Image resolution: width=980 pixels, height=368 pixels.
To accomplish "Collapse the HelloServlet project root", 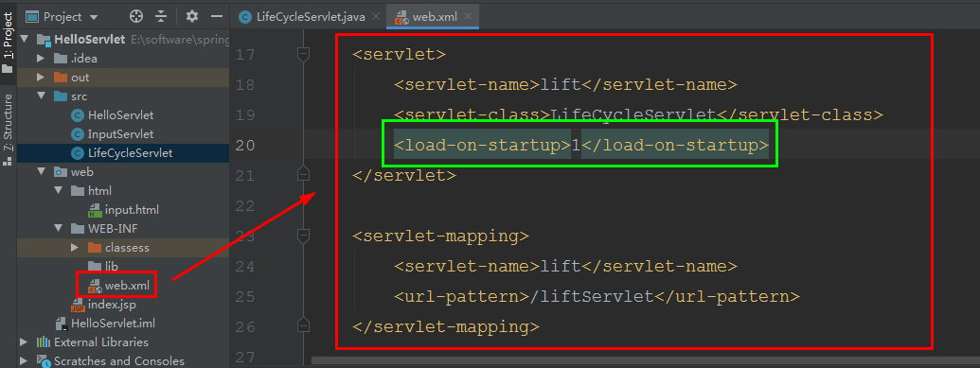I will click(x=25, y=40).
